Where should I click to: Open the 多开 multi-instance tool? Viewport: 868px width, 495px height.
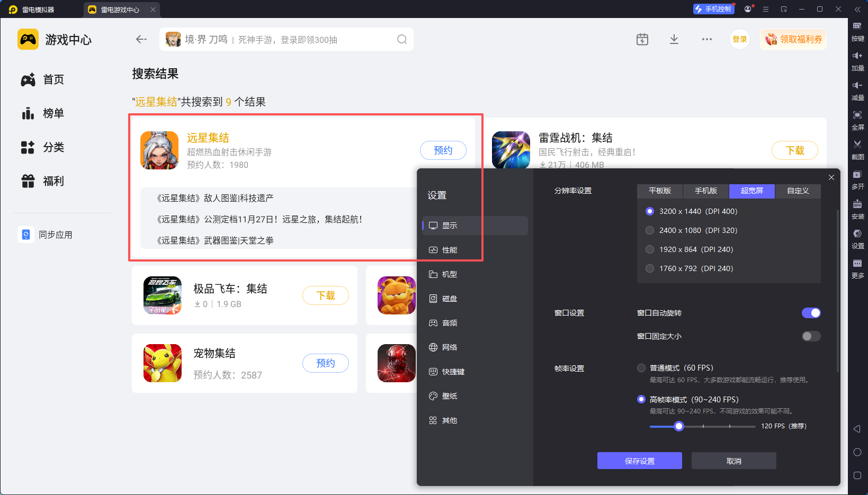click(x=857, y=179)
